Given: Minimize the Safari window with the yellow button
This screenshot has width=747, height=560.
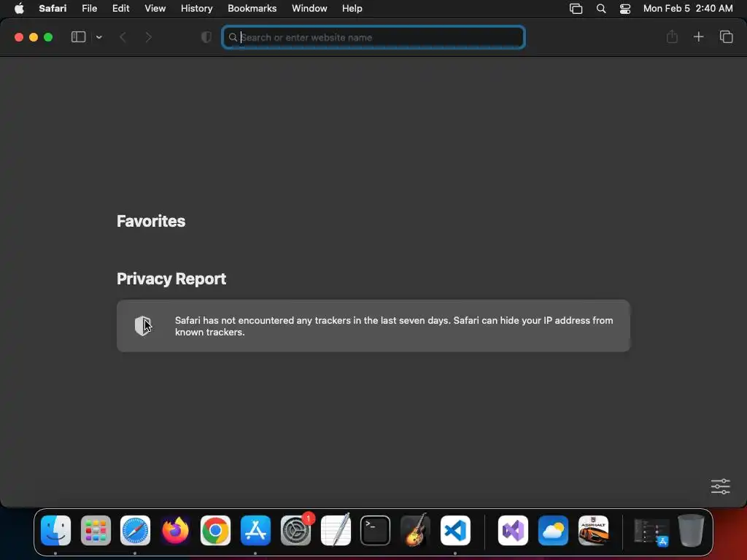Looking at the screenshot, I should (34, 37).
